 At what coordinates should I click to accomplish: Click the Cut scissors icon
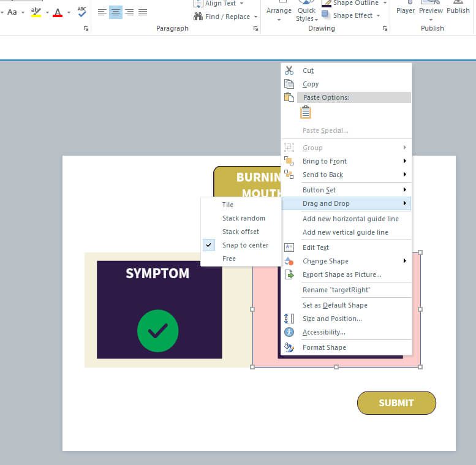(289, 70)
